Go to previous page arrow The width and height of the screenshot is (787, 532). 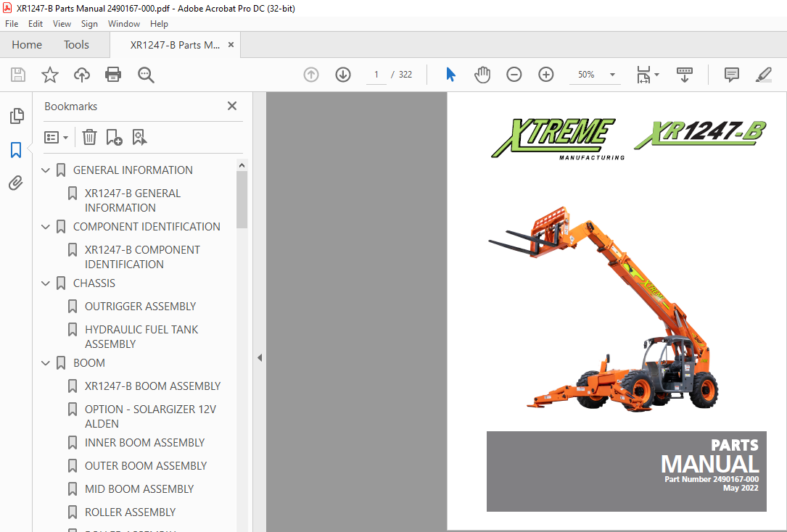(x=311, y=75)
